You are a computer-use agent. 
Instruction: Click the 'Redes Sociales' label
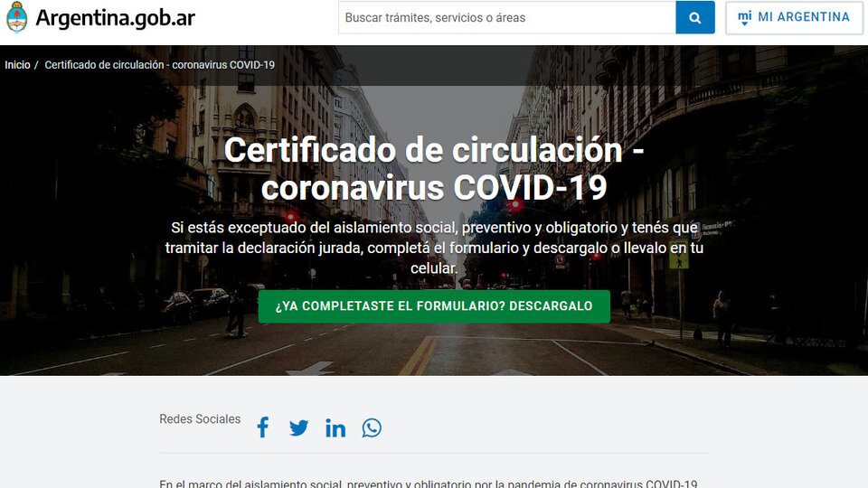click(200, 419)
